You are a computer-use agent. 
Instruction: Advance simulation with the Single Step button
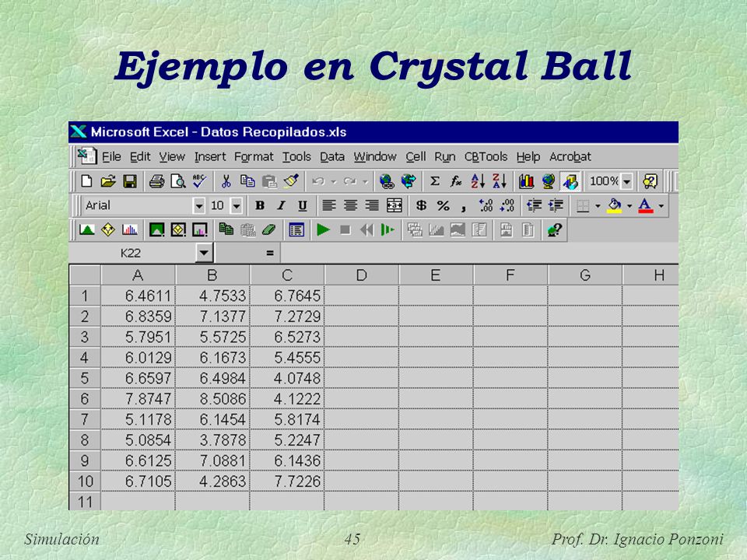tap(388, 230)
